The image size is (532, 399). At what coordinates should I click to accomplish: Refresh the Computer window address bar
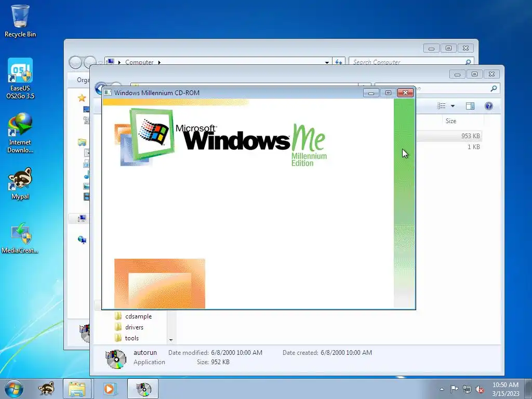point(338,62)
